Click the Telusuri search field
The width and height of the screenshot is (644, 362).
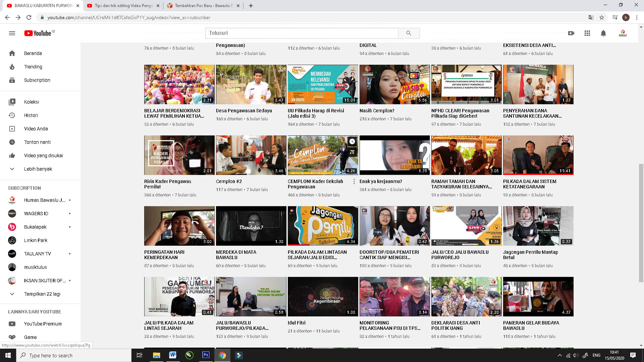click(x=301, y=33)
